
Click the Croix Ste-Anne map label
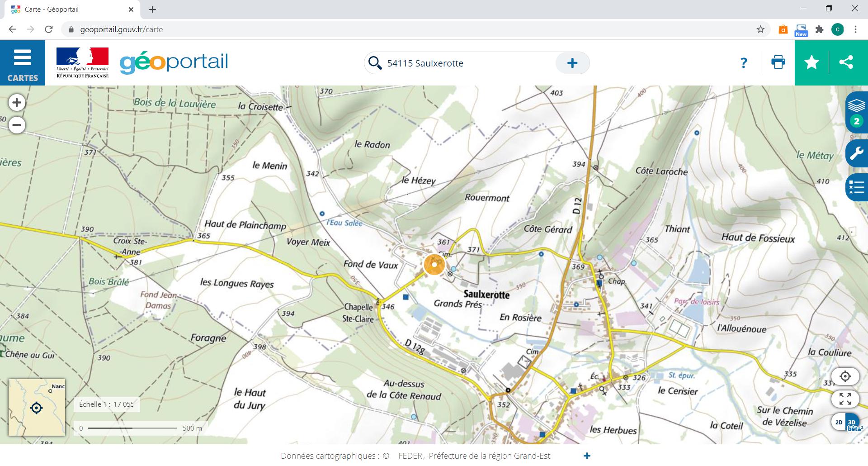click(130, 247)
